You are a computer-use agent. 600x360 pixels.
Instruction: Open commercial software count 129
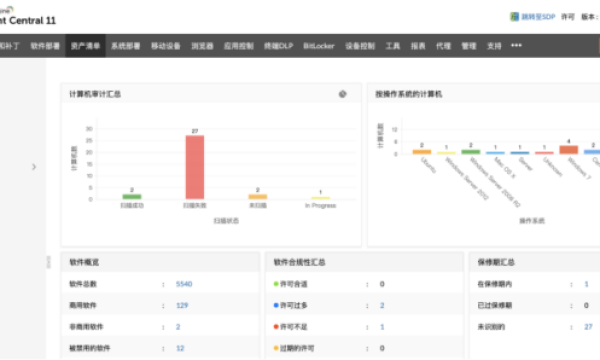coord(182,305)
